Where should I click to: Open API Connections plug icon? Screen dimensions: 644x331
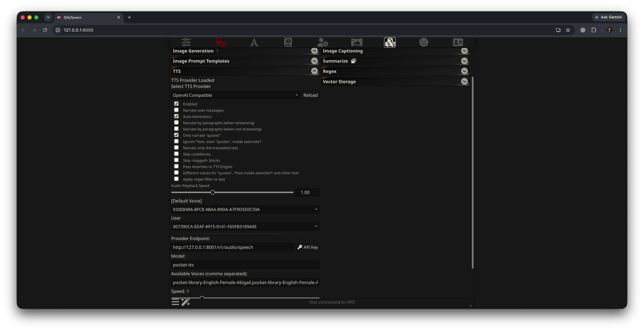tap(220, 42)
